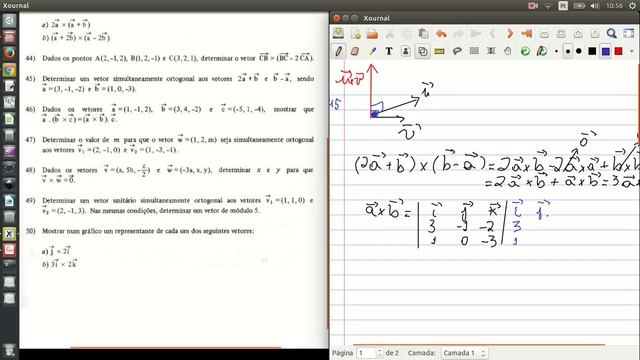Screen dimensions: 640x360
Task: Click the "de 2" page count label
Action: click(392, 353)
